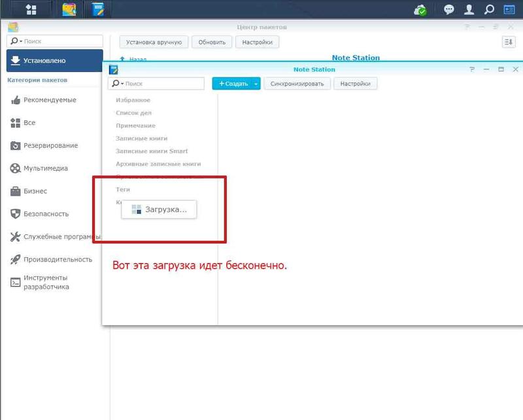Switch to Note Station taskbar icon
Viewport: 523px width, 420px height.
[98, 9]
